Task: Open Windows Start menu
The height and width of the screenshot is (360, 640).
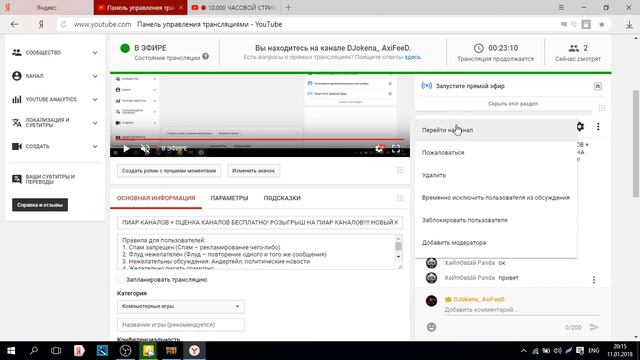Action: [11, 351]
